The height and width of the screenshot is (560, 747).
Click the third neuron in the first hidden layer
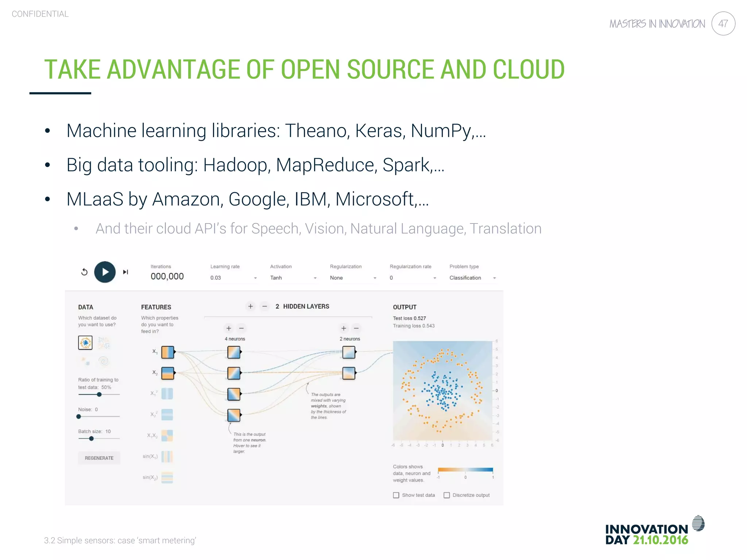[x=234, y=394]
